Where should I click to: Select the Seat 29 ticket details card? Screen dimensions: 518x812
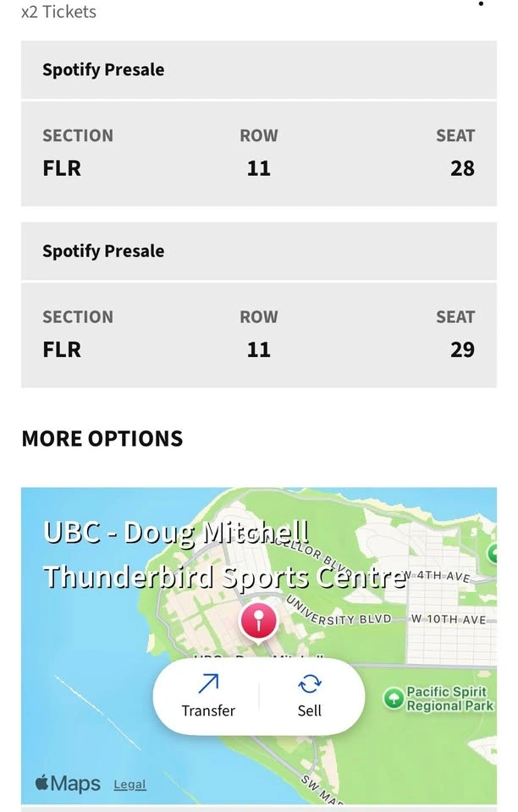coord(258,334)
